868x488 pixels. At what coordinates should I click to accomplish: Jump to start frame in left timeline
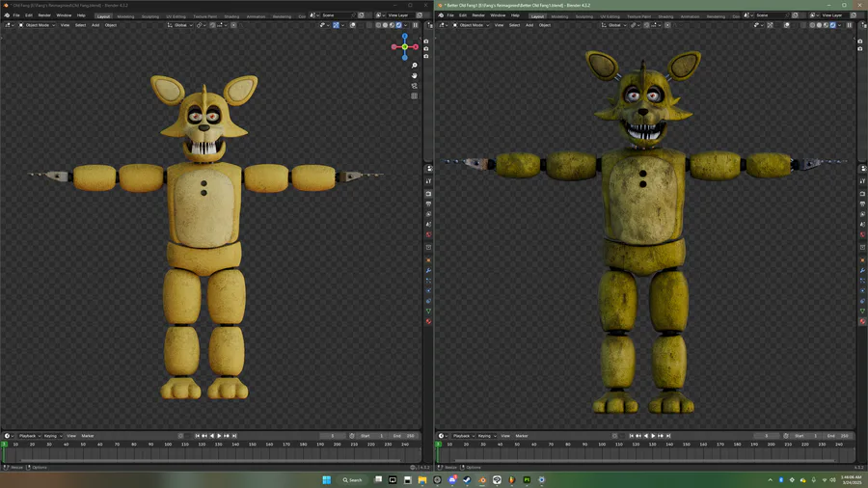(197, 436)
